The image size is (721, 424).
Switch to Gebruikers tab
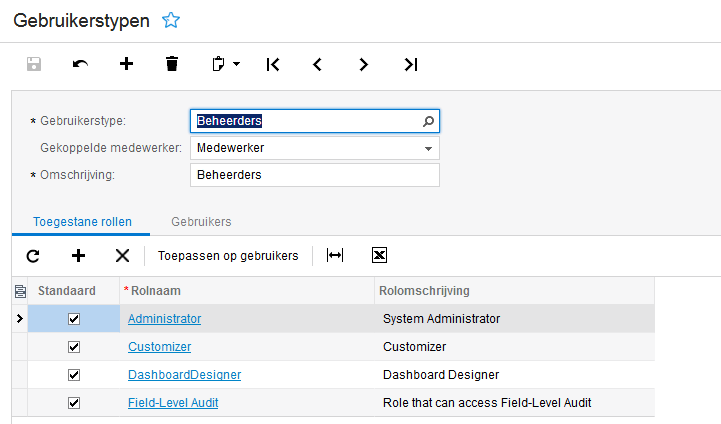point(201,220)
